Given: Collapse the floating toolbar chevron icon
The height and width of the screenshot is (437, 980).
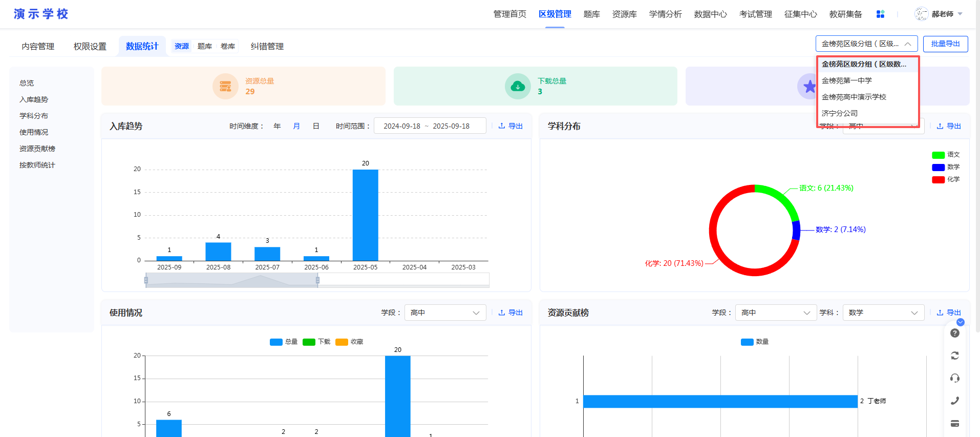Looking at the screenshot, I should pos(961,322).
